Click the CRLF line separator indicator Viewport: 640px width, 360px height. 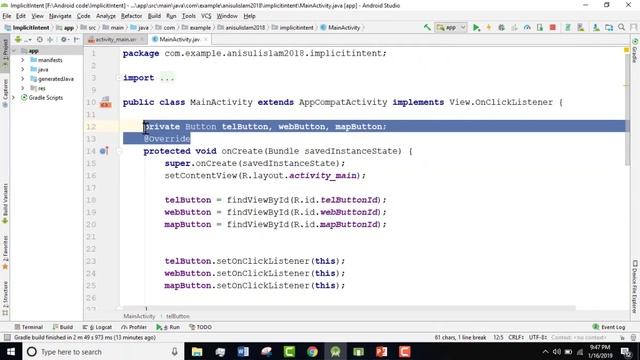pos(516,337)
